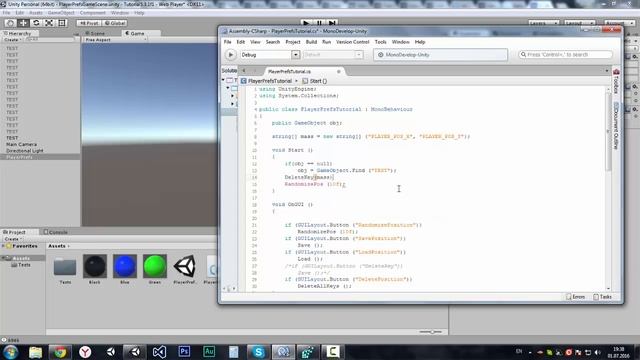Viewport: 640px width, 360px height.
Task: Open MonoDevelop's Version Control menu
Action: pyautogui.click(x=352, y=42)
